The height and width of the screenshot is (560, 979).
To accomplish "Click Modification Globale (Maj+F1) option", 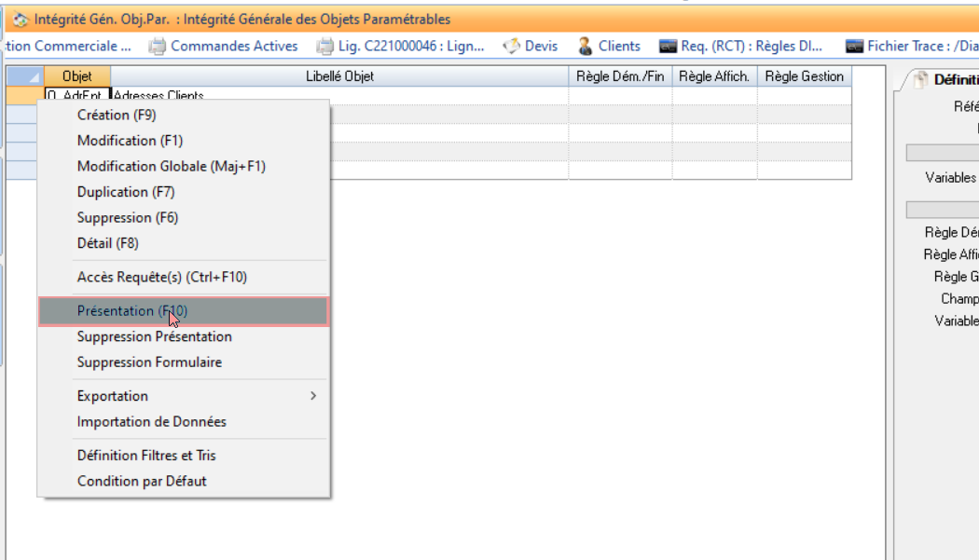I will point(172,166).
